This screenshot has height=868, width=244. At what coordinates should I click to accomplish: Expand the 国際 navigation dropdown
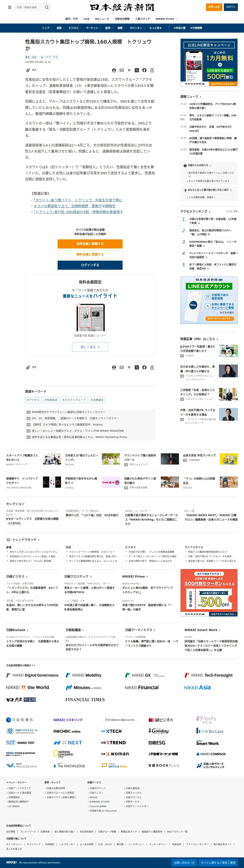121,28
